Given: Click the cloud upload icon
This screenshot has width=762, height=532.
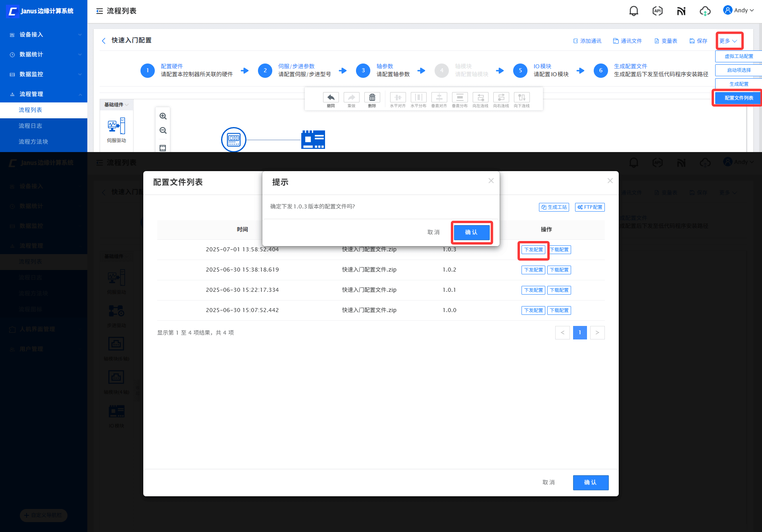Looking at the screenshot, I should (x=705, y=11).
